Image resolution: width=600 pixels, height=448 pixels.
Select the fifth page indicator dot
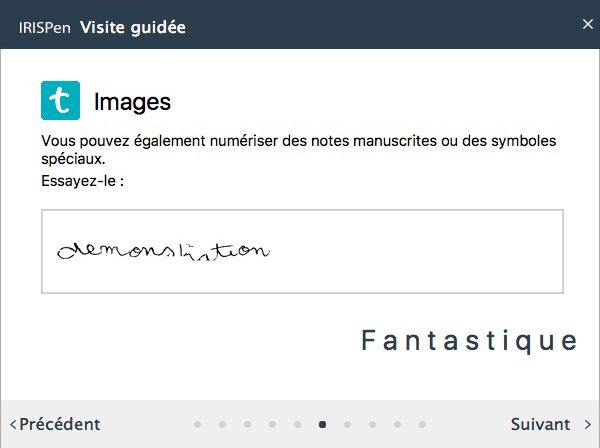click(297, 424)
